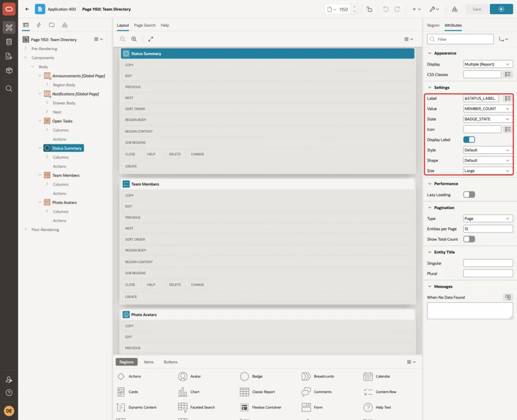
Task: Click the Redo icon
Action: [397, 9]
